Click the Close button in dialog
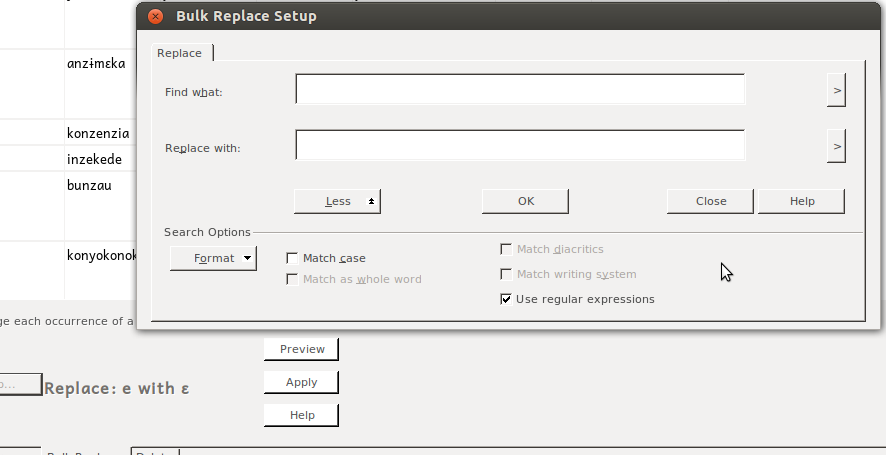Image resolution: width=886 pixels, height=455 pixels. (x=710, y=202)
